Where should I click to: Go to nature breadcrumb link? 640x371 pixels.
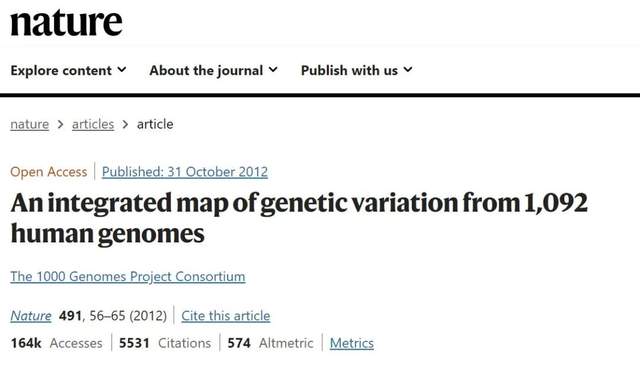(29, 124)
